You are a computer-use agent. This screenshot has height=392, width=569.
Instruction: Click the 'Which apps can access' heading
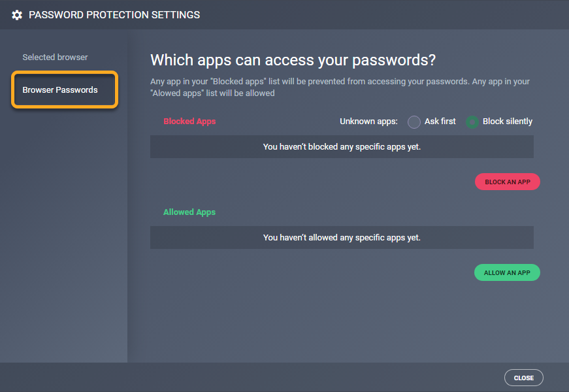(293, 61)
